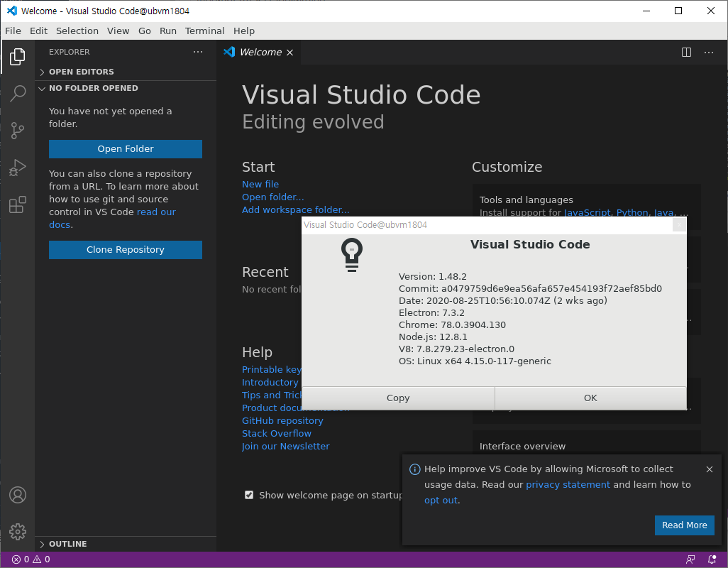Click the JavaScript language link
The width and height of the screenshot is (728, 568).
(588, 213)
